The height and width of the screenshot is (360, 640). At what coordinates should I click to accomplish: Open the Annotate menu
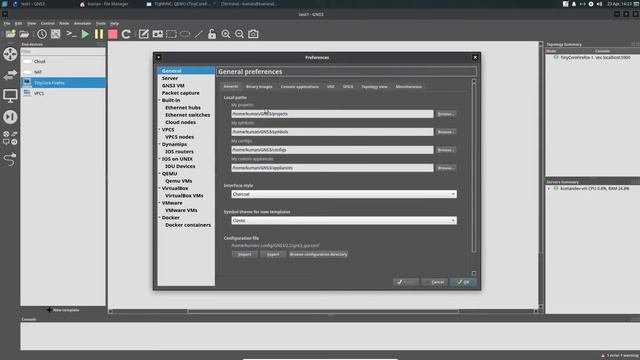click(x=82, y=23)
